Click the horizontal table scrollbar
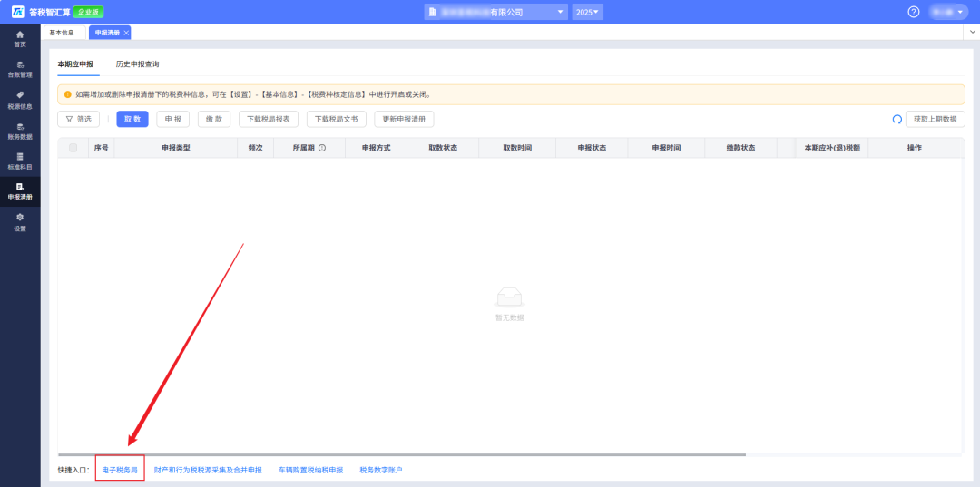Viewport: 980px width, 487px height. pos(402,454)
